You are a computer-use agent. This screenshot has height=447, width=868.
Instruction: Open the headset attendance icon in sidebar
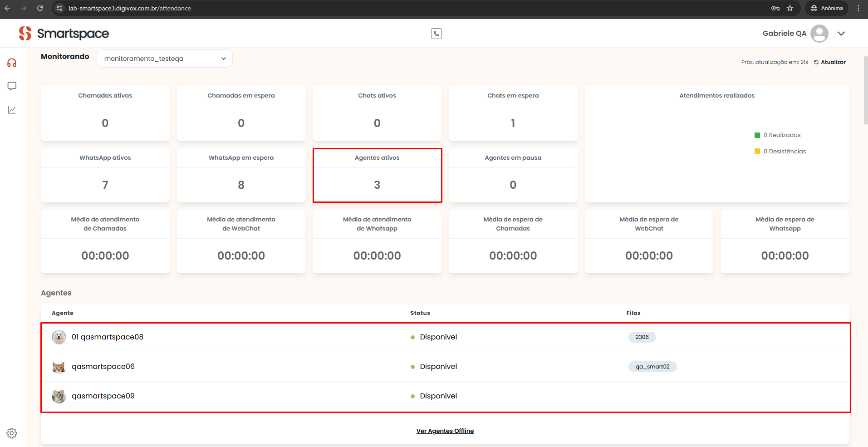pos(12,63)
